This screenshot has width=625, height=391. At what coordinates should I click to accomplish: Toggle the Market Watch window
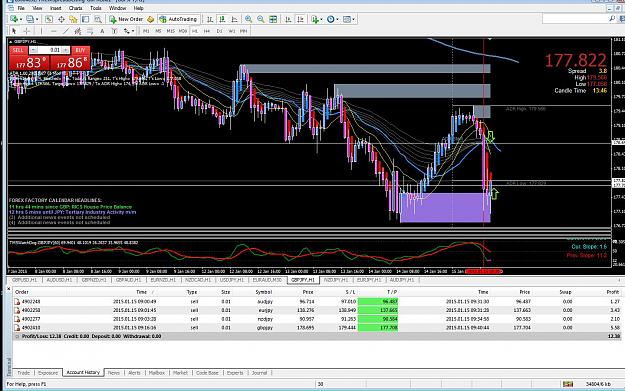(49, 19)
